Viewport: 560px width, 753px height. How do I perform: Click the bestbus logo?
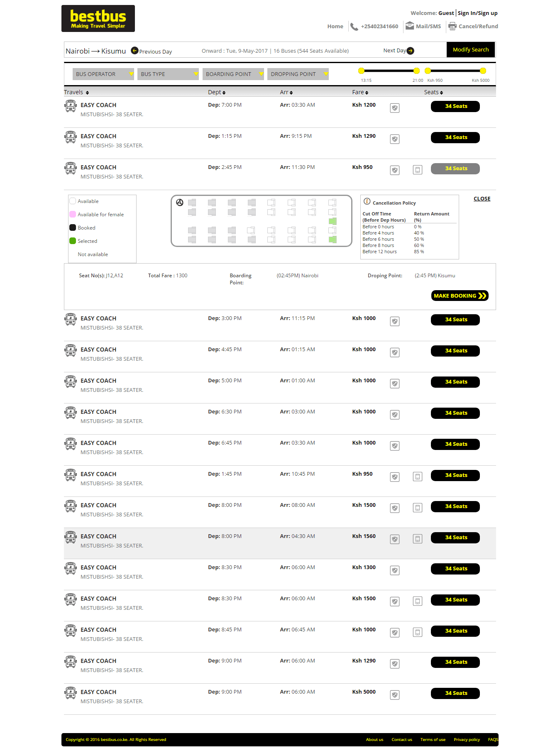tap(98, 19)
